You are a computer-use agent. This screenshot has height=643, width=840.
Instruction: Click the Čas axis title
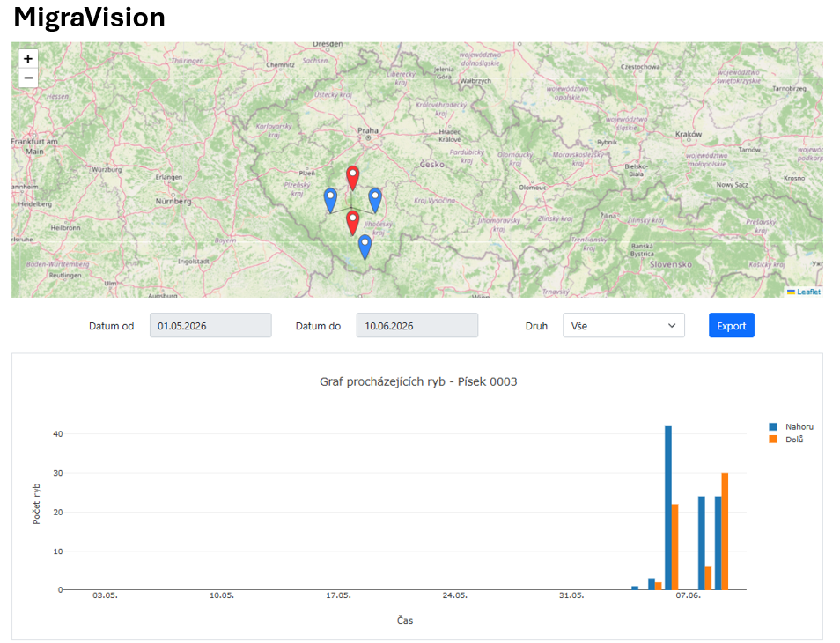(x=405, y=620)
